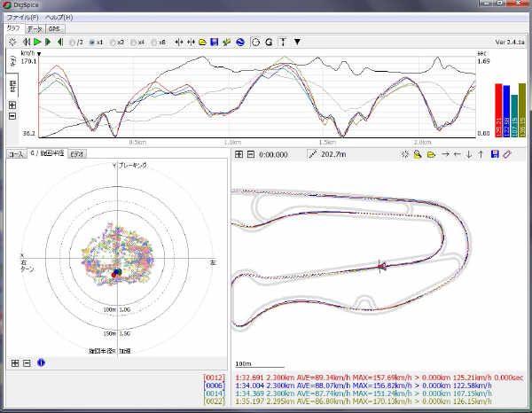Viewport: 532px width, 413px height.
Task: Zoom in the graph with the plus icon
Action: click(12, 105)
